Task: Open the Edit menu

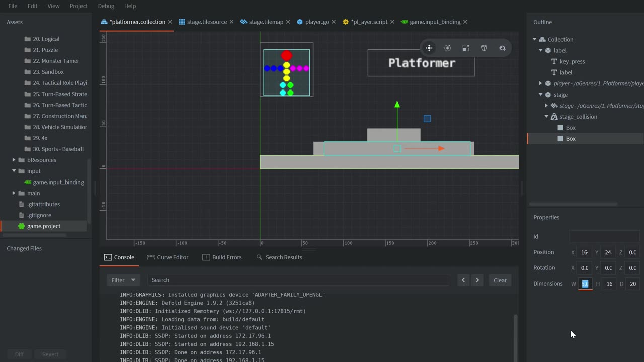Action: 32,6
